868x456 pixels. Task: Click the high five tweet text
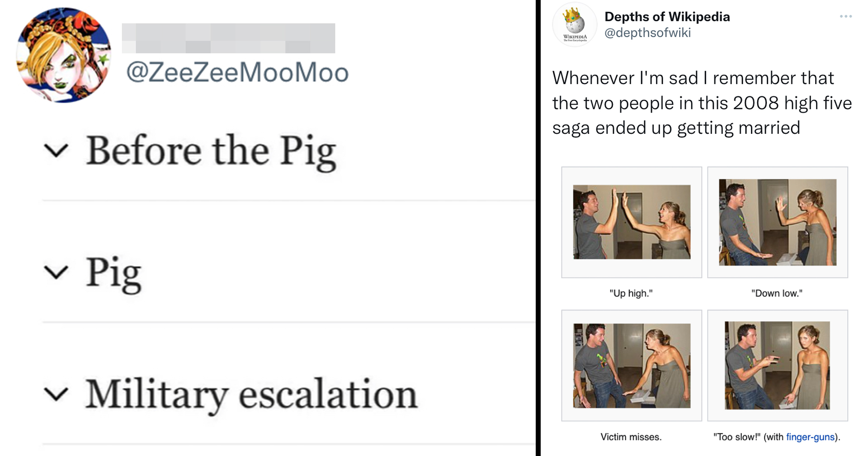pos(702,103)
